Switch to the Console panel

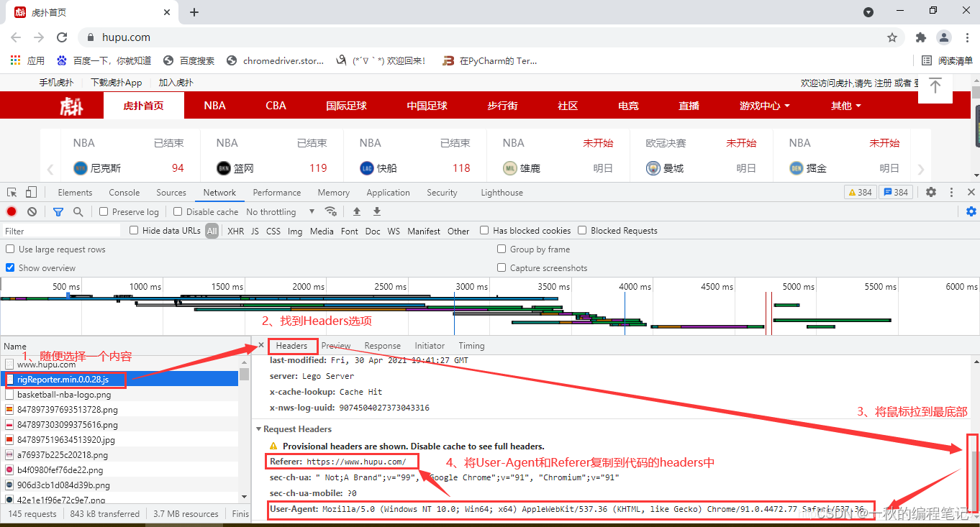click(x=124, y=192)
